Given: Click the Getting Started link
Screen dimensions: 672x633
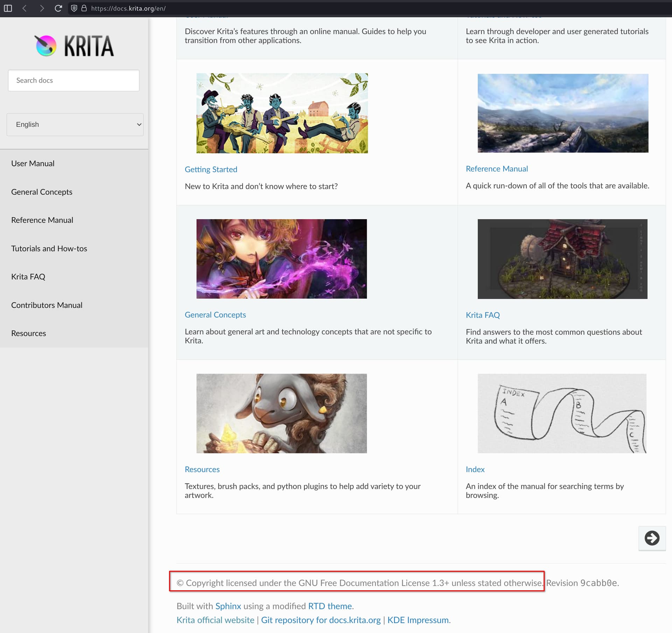Looking at the screenshot, I should coord(211,169).
